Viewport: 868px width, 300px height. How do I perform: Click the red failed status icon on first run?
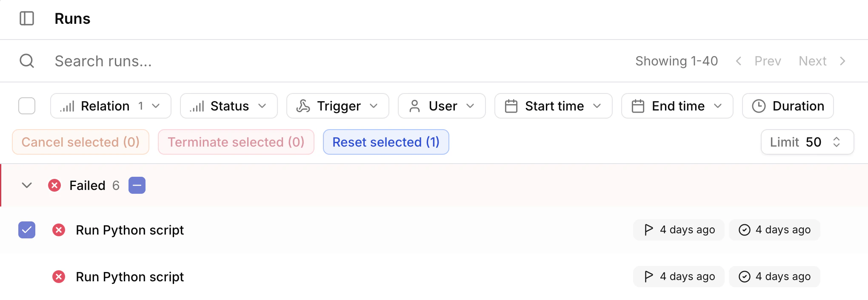coord(59,230)
